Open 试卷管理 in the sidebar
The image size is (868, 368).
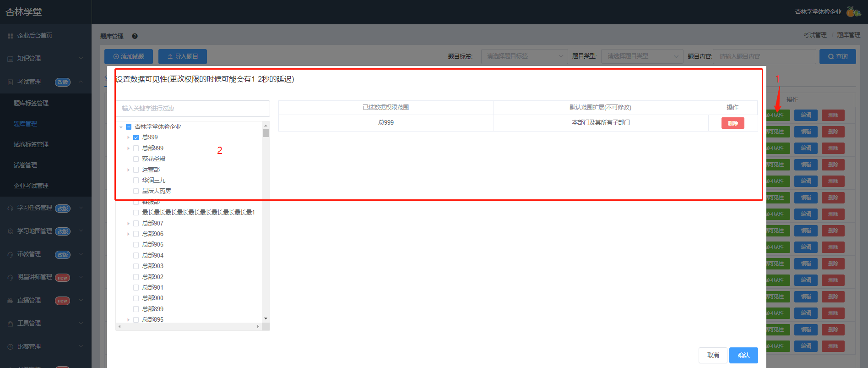25,165
